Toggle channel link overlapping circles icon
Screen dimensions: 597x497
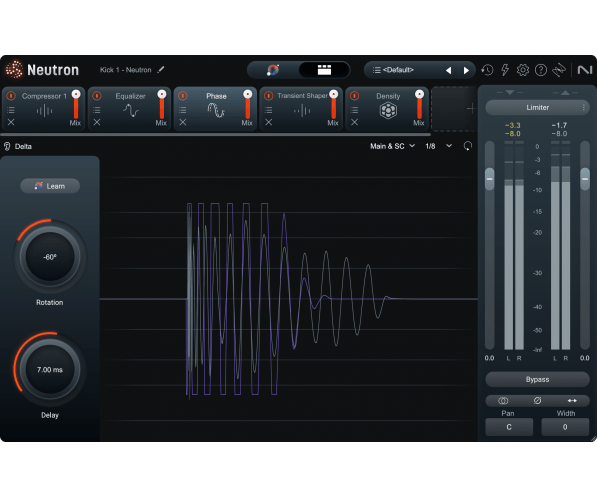click(x=503, y=401)
